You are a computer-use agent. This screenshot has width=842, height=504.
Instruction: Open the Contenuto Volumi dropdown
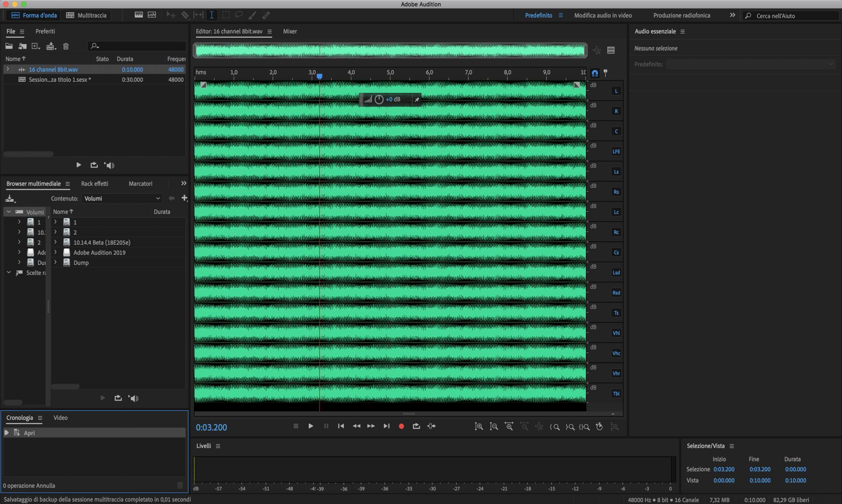click(x=122, y=199)
